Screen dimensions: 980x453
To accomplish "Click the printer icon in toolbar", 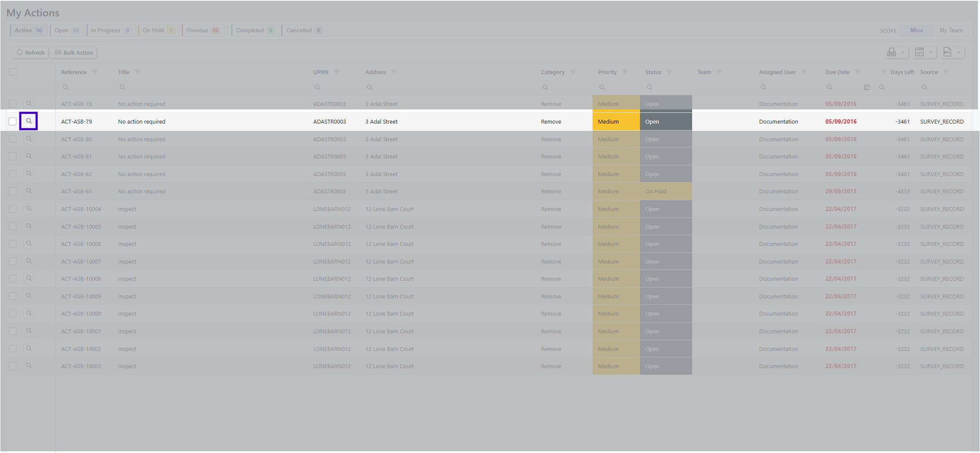I will tap(891, 53).
